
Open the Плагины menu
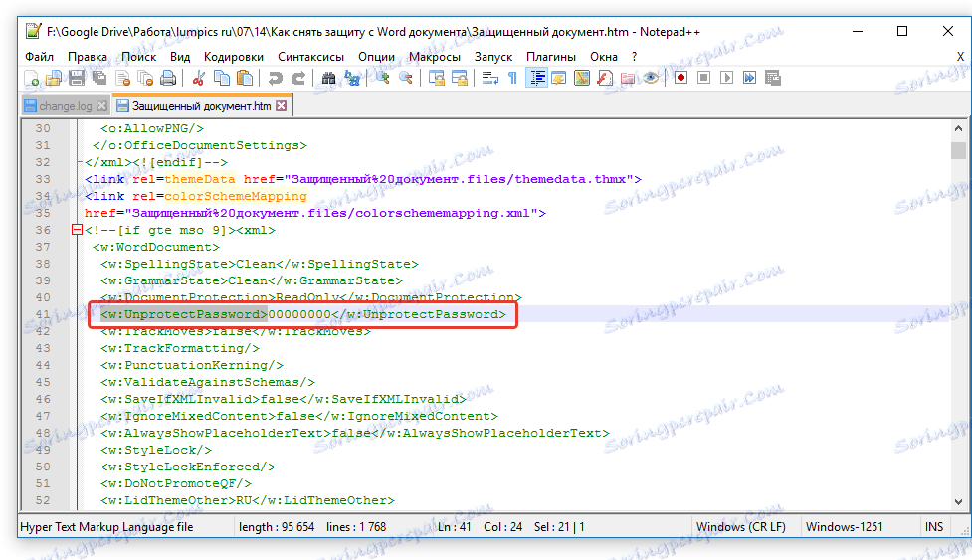[x=550, y=57]
